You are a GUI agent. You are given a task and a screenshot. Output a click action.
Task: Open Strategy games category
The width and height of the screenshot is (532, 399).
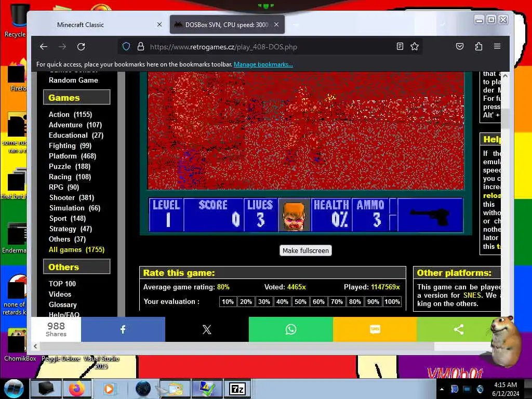coord(71,229)
